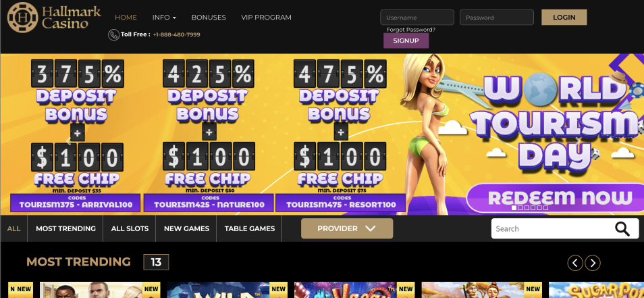Screen dimensions: 644x298
Task: Click the Hallmark Casino chip logo
Action: [22, 18]
